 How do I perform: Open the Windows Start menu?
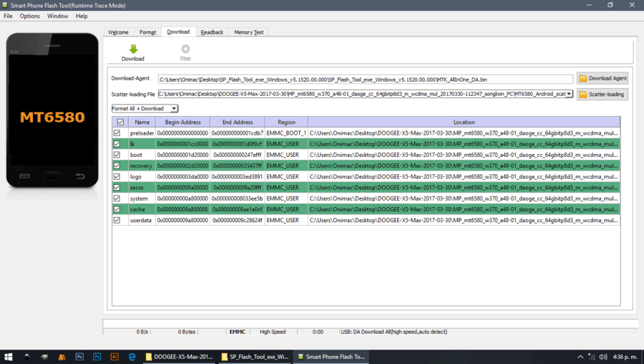pyautogui.click(x=8, y=357)
